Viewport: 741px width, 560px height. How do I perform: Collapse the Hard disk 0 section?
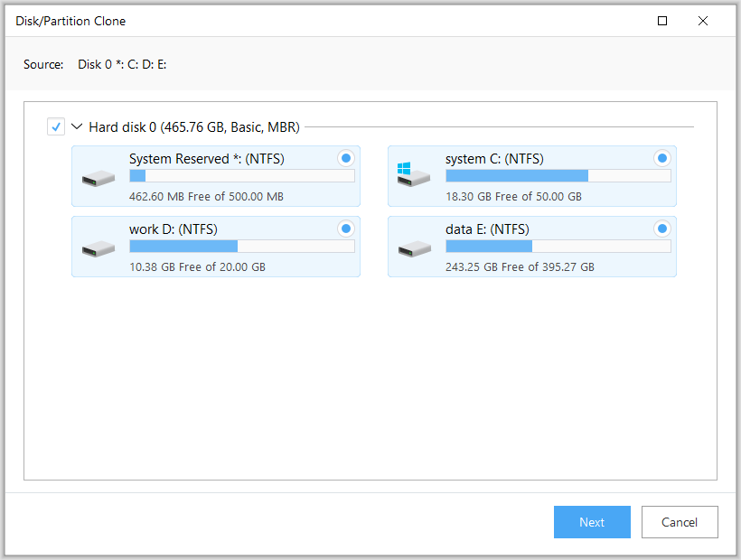click(x=77, y=126)
